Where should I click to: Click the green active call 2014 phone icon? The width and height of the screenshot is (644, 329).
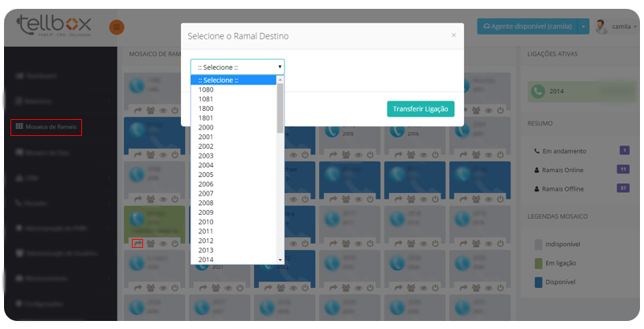pyautogui.click(x=538, y=91)
